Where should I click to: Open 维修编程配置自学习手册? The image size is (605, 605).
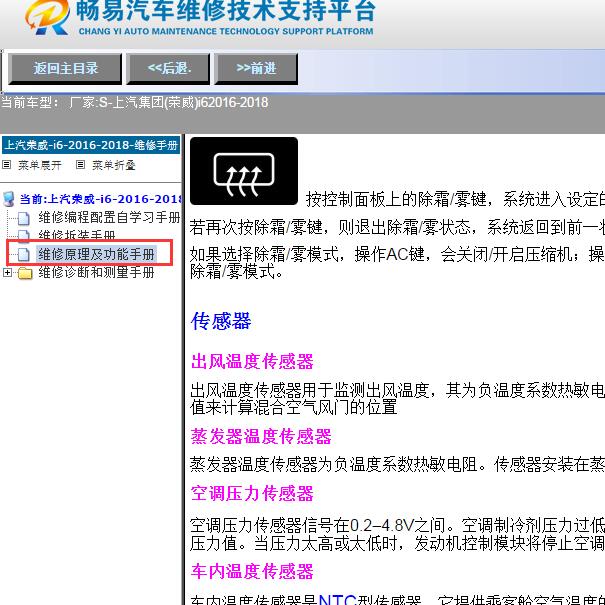pyautogui.click(x=109, y=217)
